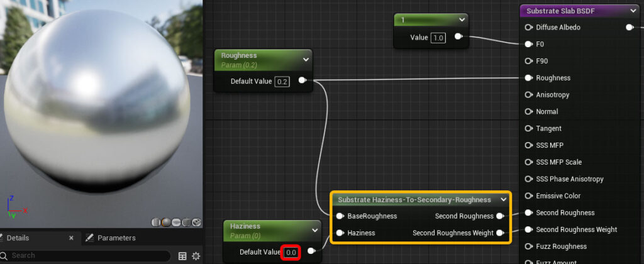Click Slab BSDF Second Roughness input pin
The image size is (644, 264).
pyautogui.click(x=528, y=212)
